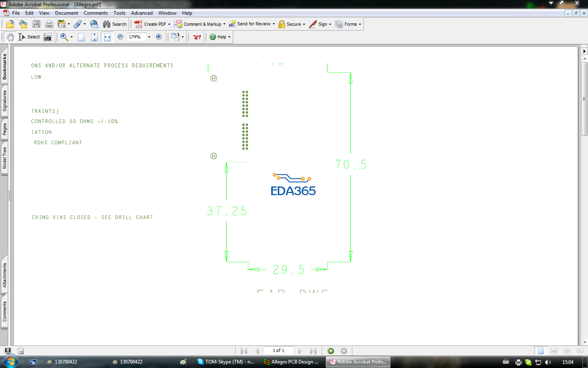Screen dimensions: 588x368
Task: Open Search with the binoculars button
Action: [x=115, y=24]
